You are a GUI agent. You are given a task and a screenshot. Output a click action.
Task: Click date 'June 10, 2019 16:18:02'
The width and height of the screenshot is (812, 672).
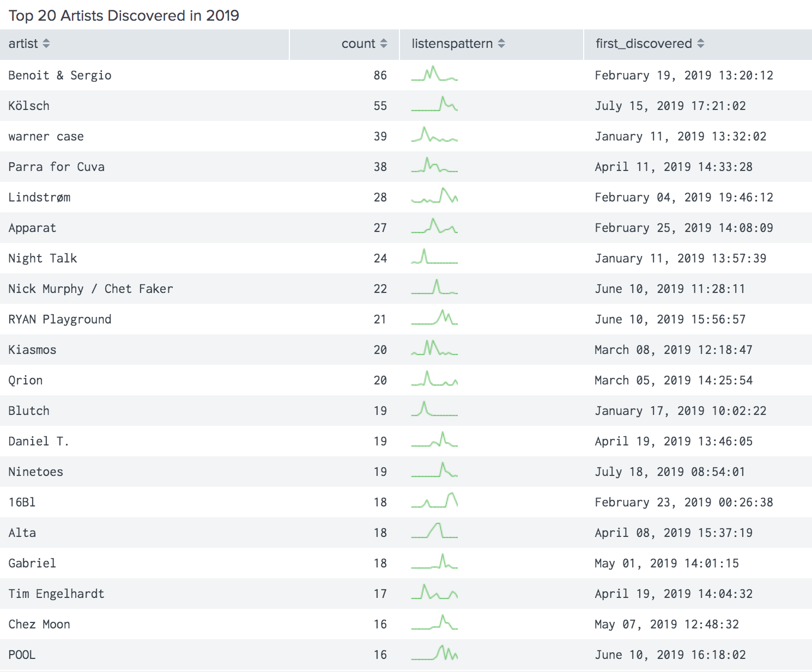tap(670, 655)
